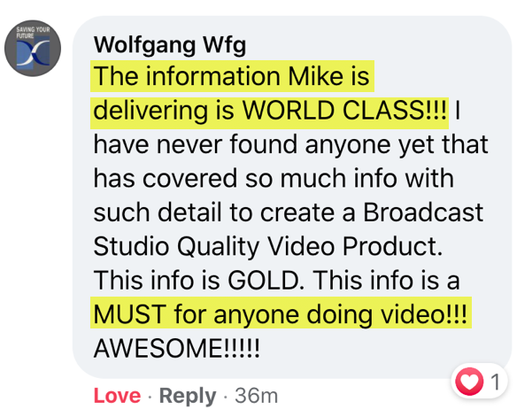Viewport: 532px width, 417px height.
Task: Click highlighted text "The information Mike is"
Action: click(x=232, y=76)
